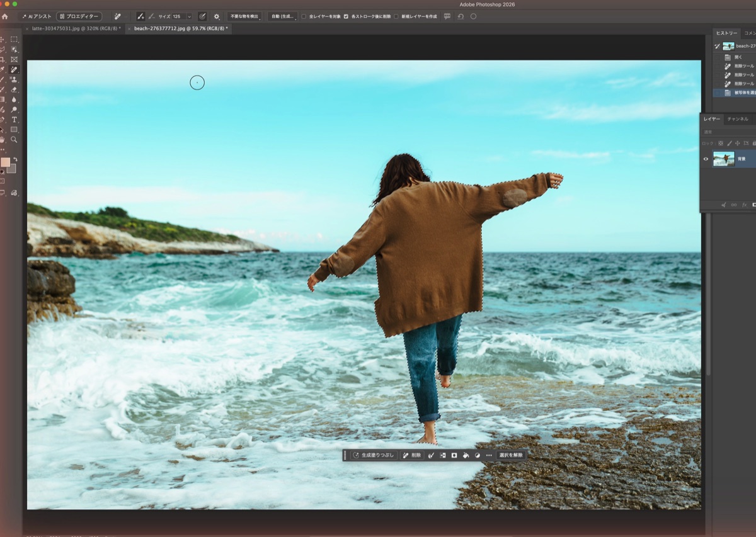Reset default foreground and background colors
The width and height of the screenshot is (756, 537).
tap(2, 171)
